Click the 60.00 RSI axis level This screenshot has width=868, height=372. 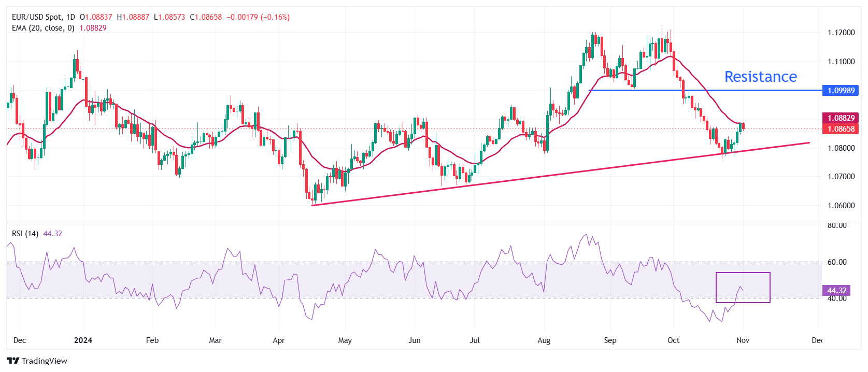[836, 262]
